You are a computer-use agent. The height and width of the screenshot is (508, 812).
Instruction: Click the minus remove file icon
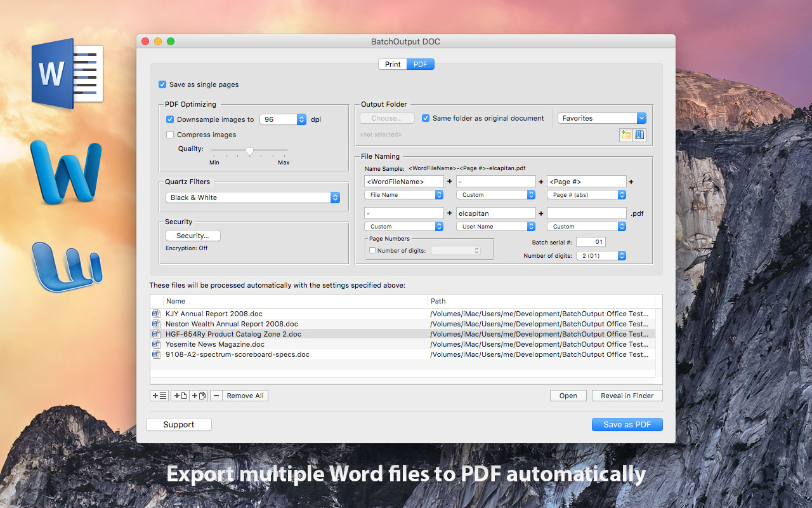(216, 396)
